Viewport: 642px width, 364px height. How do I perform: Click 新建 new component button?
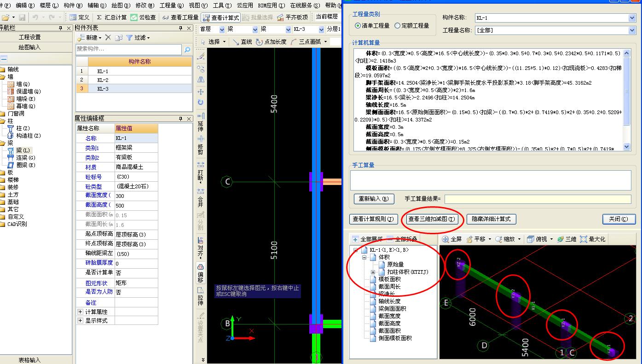click(90, 37)
